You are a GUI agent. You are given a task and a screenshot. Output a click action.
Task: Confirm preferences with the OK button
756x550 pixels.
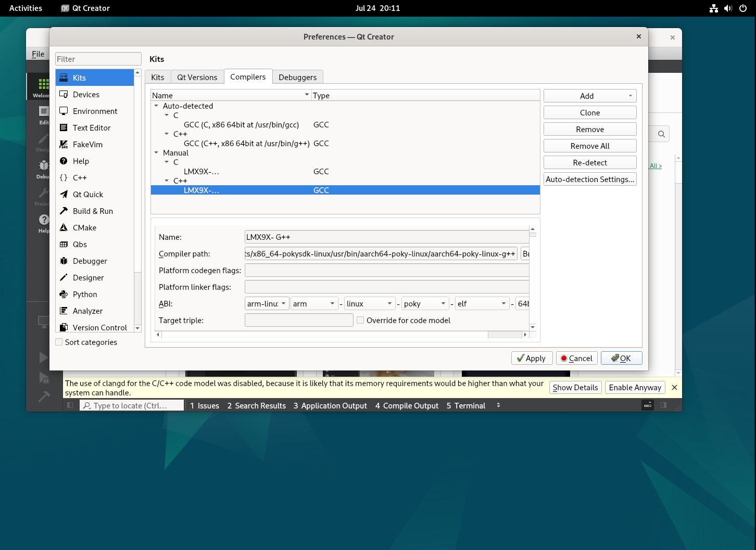pos(621,358)
